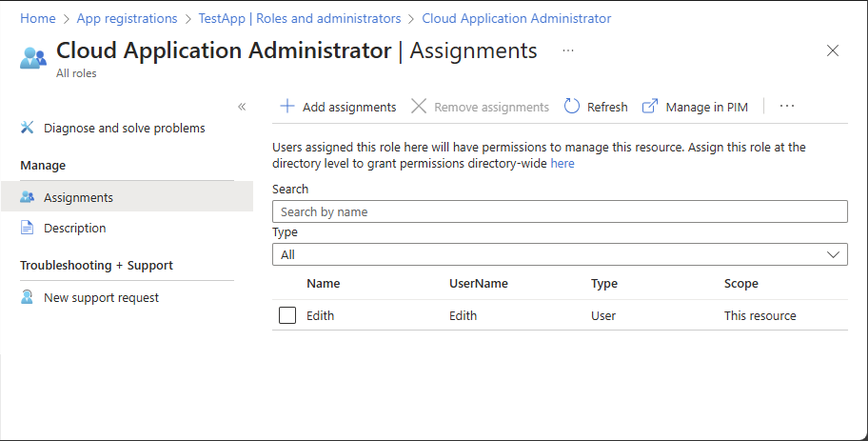
Task: Click the New support request icon
Action: point(28,297)
